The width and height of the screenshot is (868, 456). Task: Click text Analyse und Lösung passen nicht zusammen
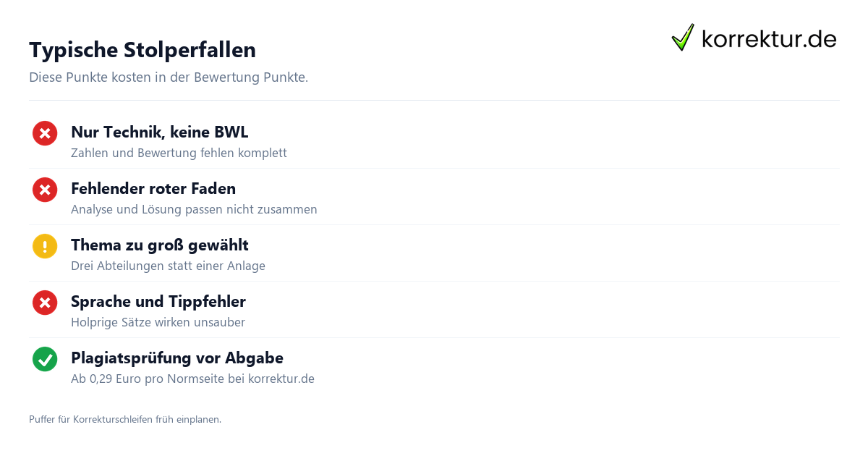click(194, 209)
